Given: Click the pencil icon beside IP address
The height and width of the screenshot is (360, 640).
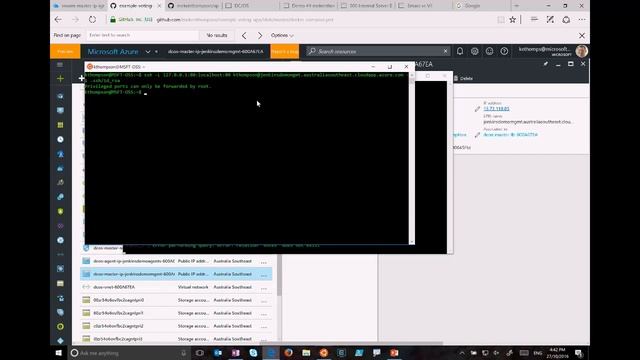Looking at the screenshot, I should (477, 109).
